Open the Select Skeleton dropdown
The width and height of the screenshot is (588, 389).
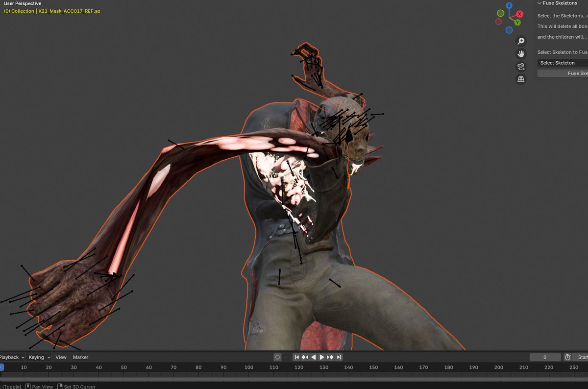click(563, 63)
